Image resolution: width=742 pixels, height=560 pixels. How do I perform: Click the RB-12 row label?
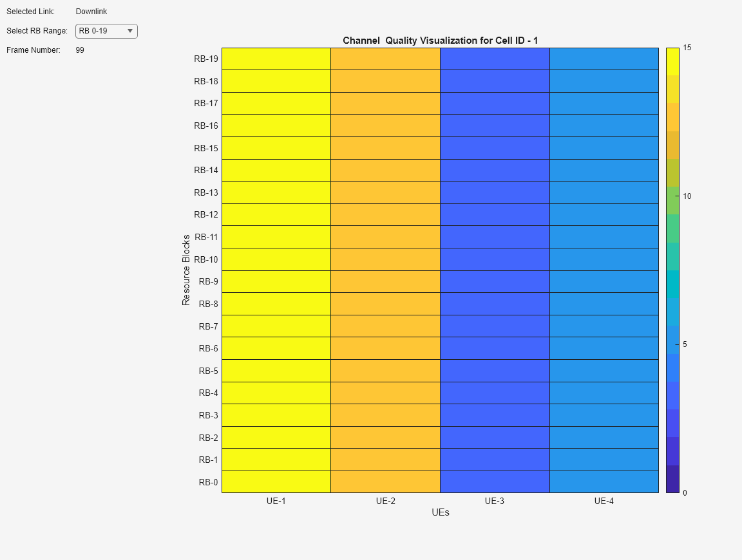click(x=205, y=214)
